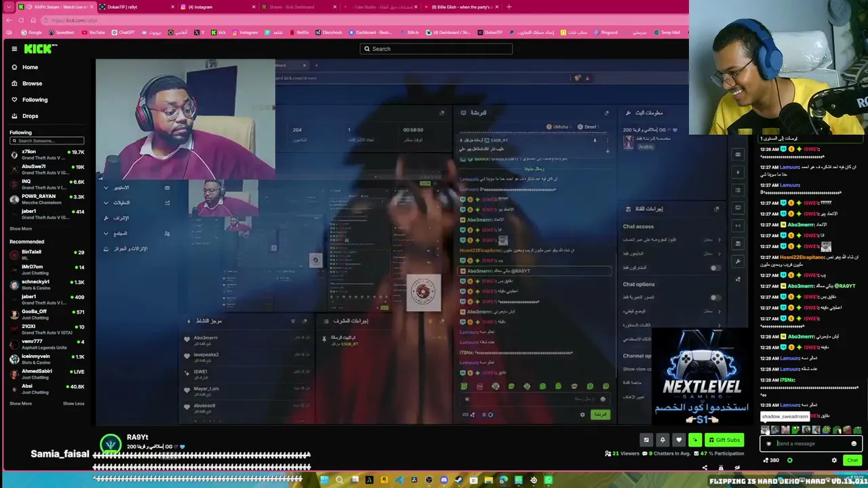Image resolution: width=868 pixels, height=488 pixels.
Task: Click the 380 channel points counter
Action: pos(771,460)
